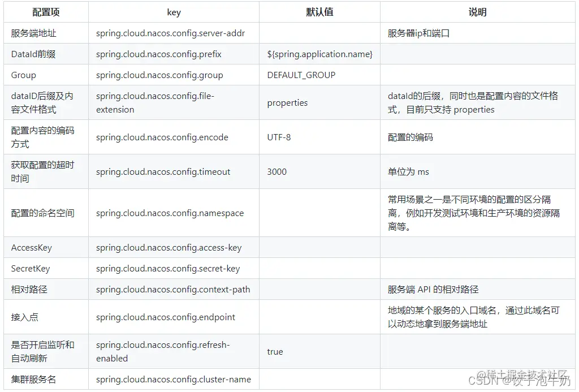Click the key column header
The height and width of the screenshot is (392, 579).
click(174, 12)
